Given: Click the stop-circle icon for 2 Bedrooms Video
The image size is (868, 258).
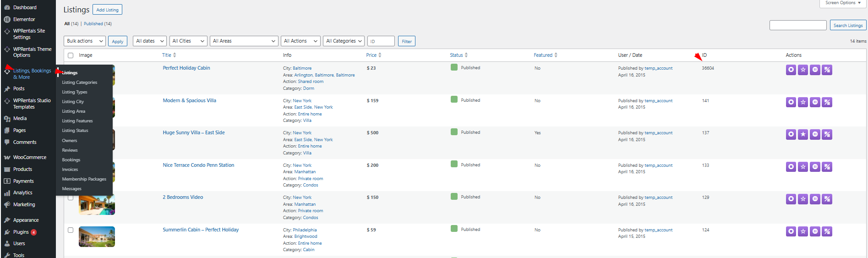Looking at the screenshot, I should (791, 199).
